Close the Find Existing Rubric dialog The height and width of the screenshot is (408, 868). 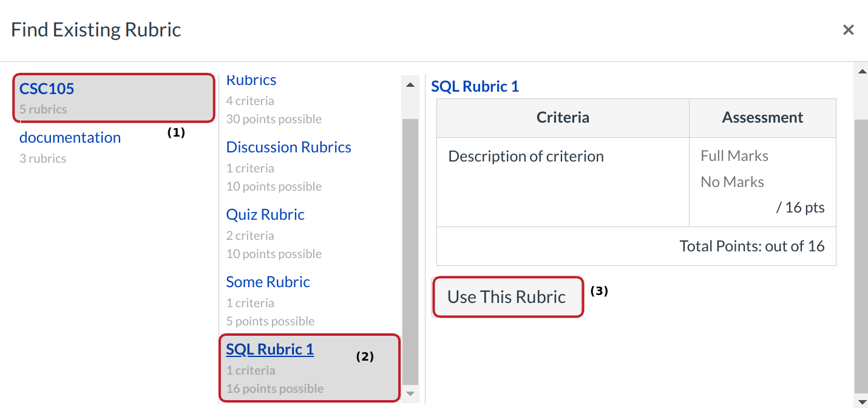coord(848,30)
